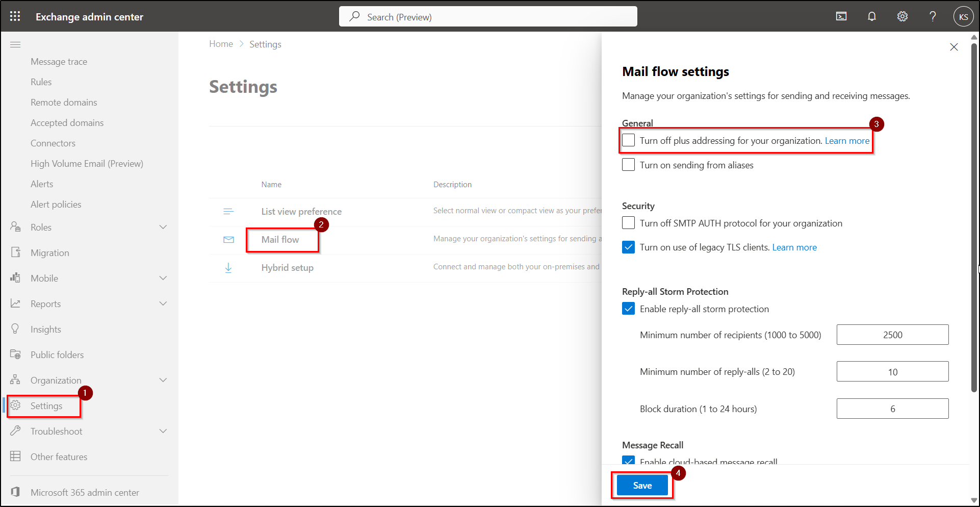Edit minimum number of recipients field
The width and height of the screenshot is (980, 507).
point(892,335)
